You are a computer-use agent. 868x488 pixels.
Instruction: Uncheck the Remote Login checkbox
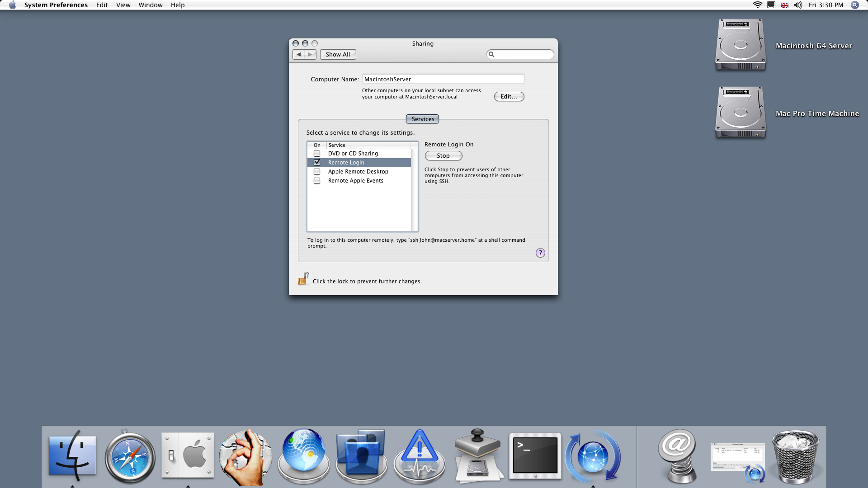pos(317,162)
